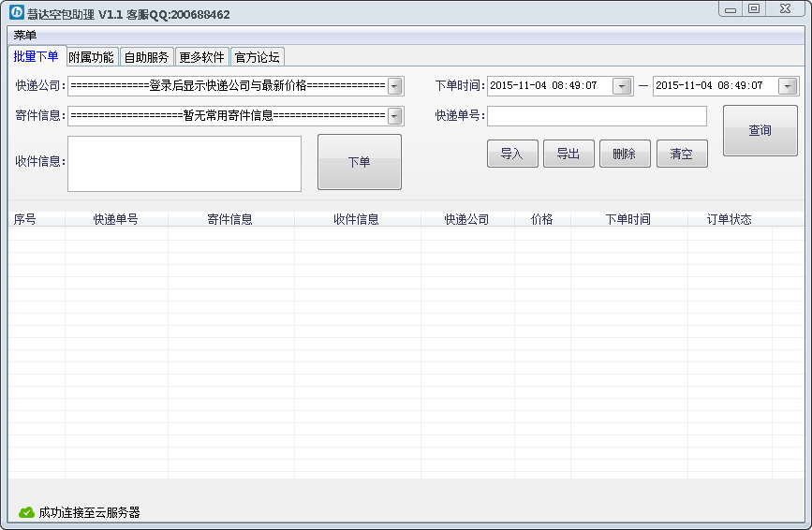Expand the 快递公司 dropdown list
The height and width of the screenshot is (530, 812).
coord(395,86)
